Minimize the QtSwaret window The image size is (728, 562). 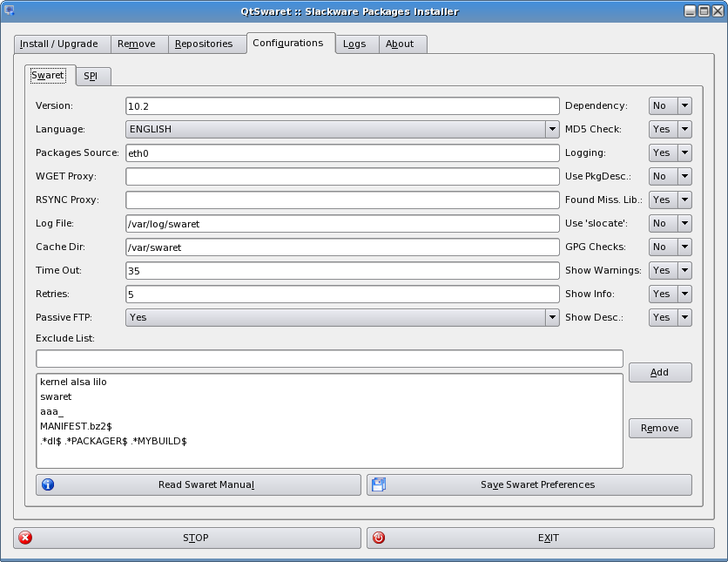pyautogui.click(x=690, y=10)
